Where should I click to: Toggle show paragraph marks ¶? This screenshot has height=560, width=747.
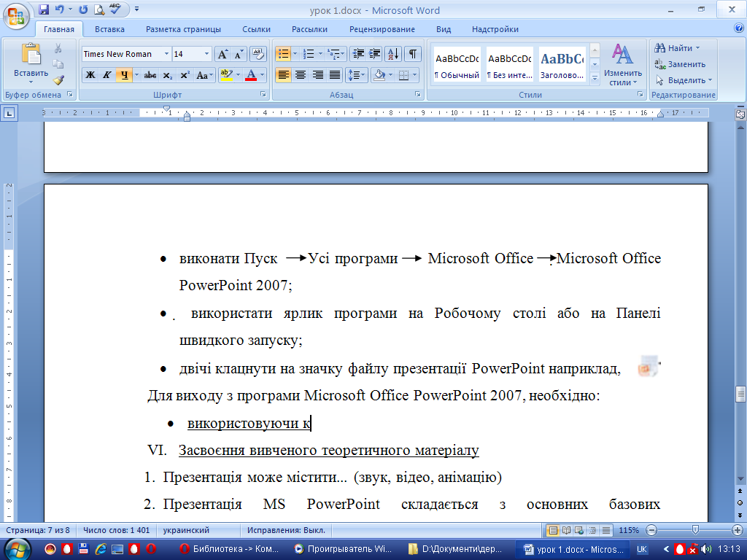coord(413,54)
